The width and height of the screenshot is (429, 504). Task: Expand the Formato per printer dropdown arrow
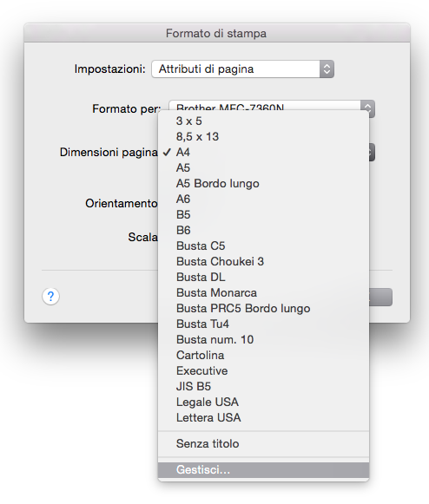tap(367, 108)
